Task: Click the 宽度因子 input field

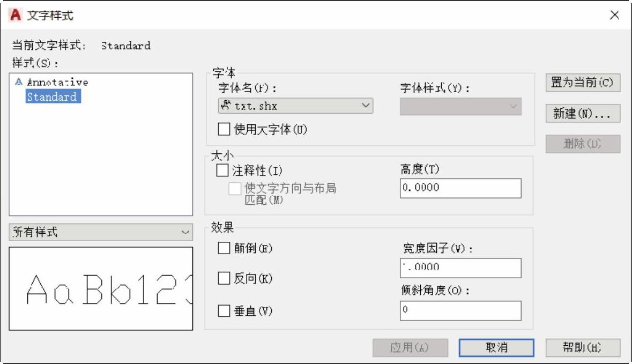Action: click(x=460, y=268)
